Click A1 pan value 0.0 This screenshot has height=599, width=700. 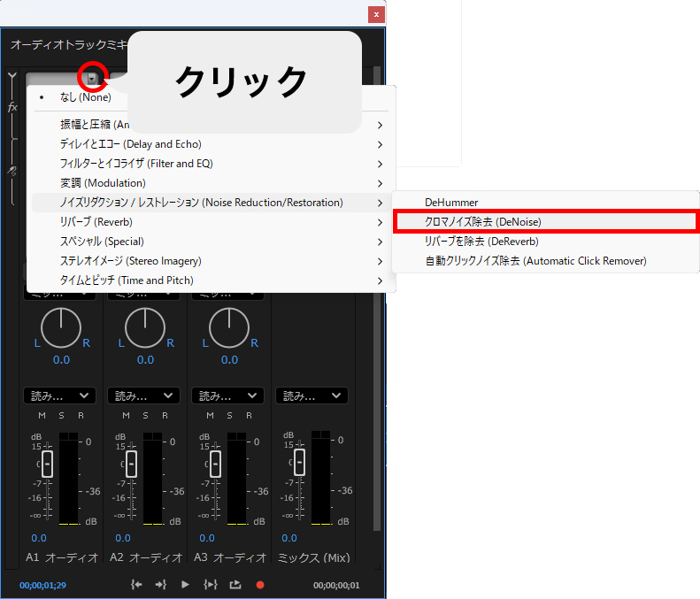tap(61, 360)
